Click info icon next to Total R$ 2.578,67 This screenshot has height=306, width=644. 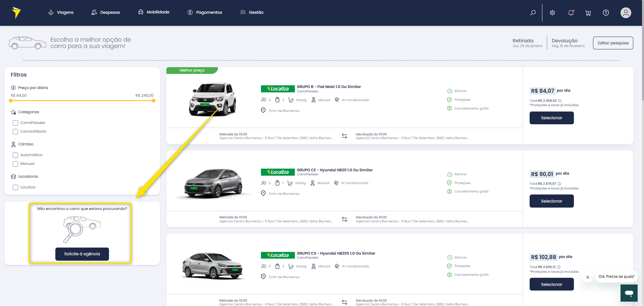click(559, 184)
